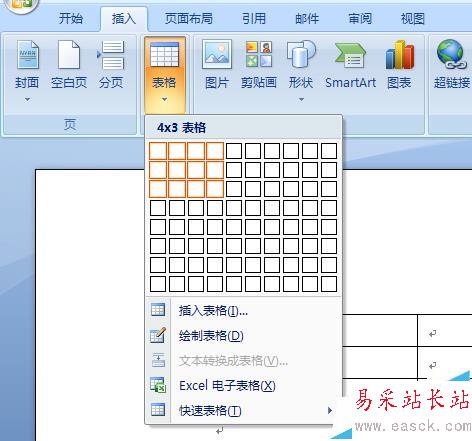Expand the 表格 dropdown arrow

[165, 99]
